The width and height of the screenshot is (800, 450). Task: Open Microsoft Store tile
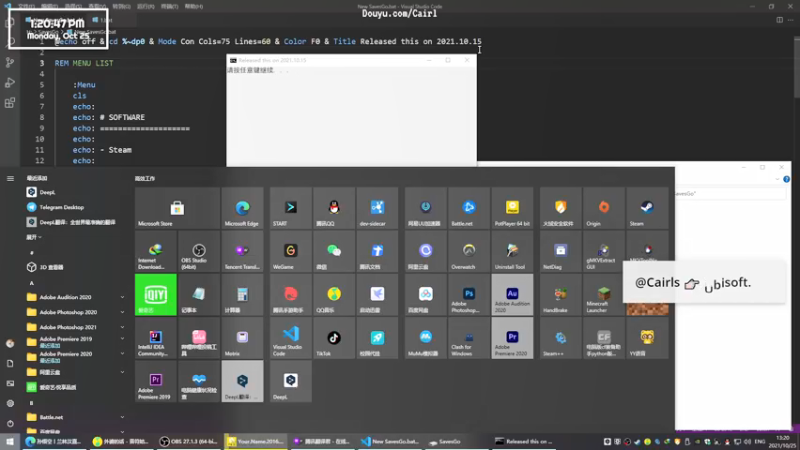pyautogui.click(x=177, y=208)
